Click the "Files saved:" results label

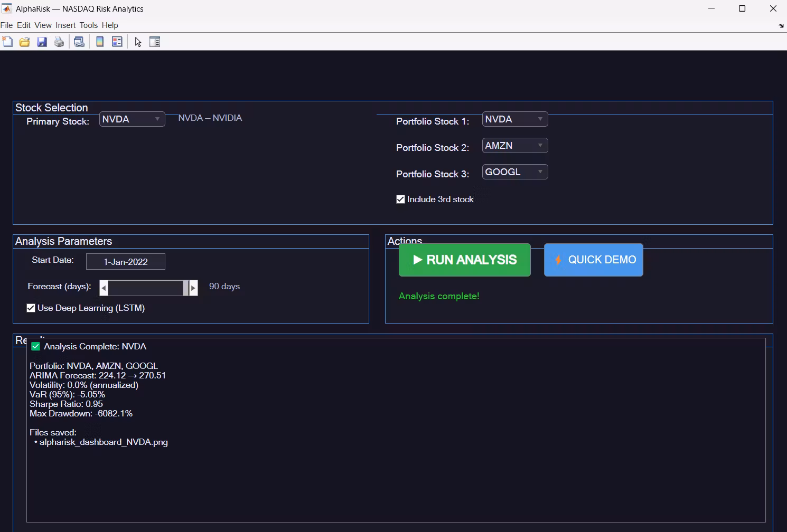pos(53,432)
